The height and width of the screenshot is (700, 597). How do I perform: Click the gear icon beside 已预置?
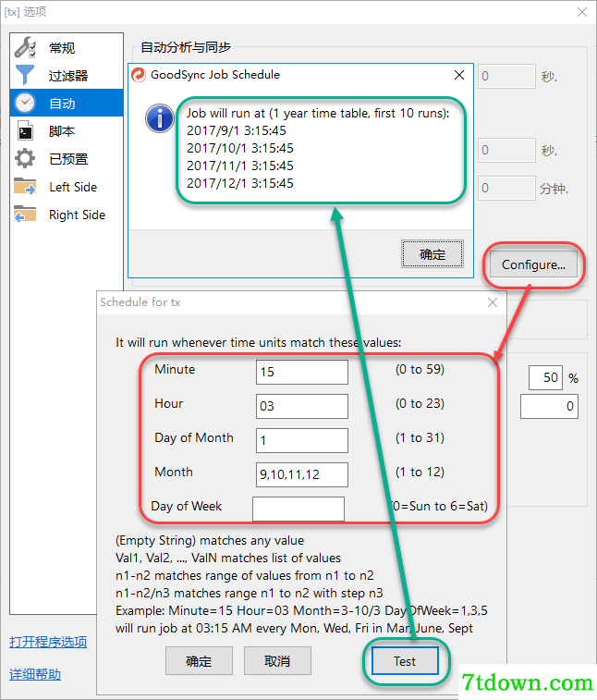[25, 158]
